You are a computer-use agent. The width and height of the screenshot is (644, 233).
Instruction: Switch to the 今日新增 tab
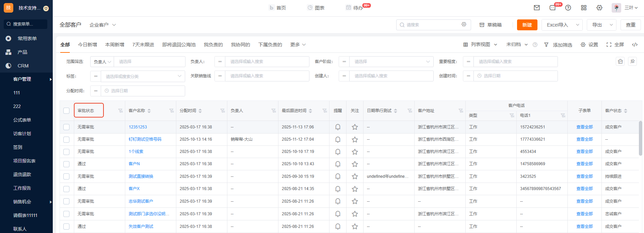click(x=87, y=45)
